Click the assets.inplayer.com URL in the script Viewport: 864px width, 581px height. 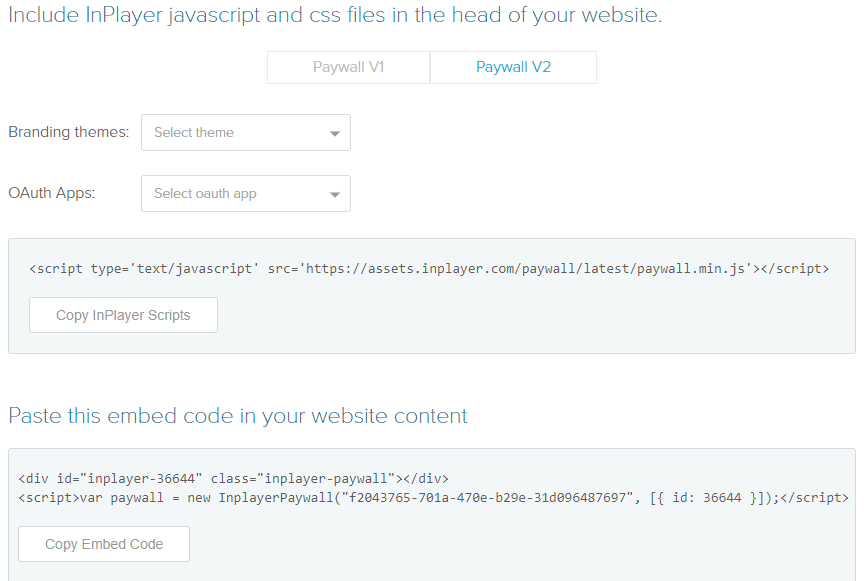(x=526, y=268)
